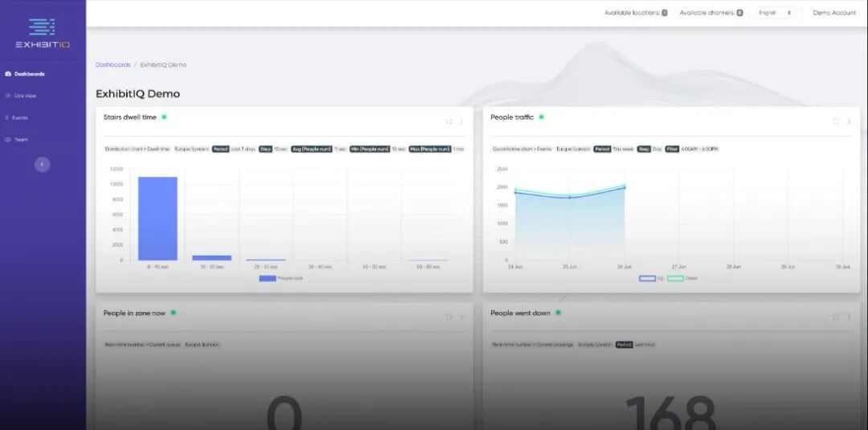868x430 pixels.
Task: Click the 168 value in People went down
Action: click(670, 413)
